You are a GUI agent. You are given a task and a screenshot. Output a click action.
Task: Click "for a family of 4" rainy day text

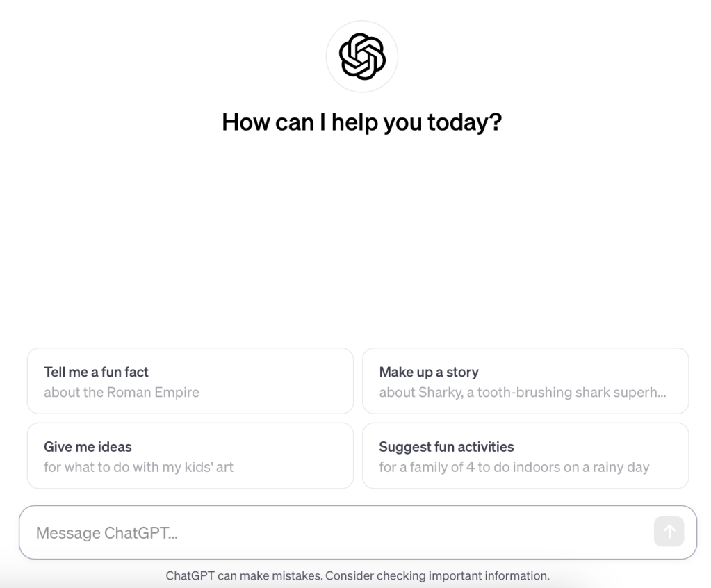(514, 467)
